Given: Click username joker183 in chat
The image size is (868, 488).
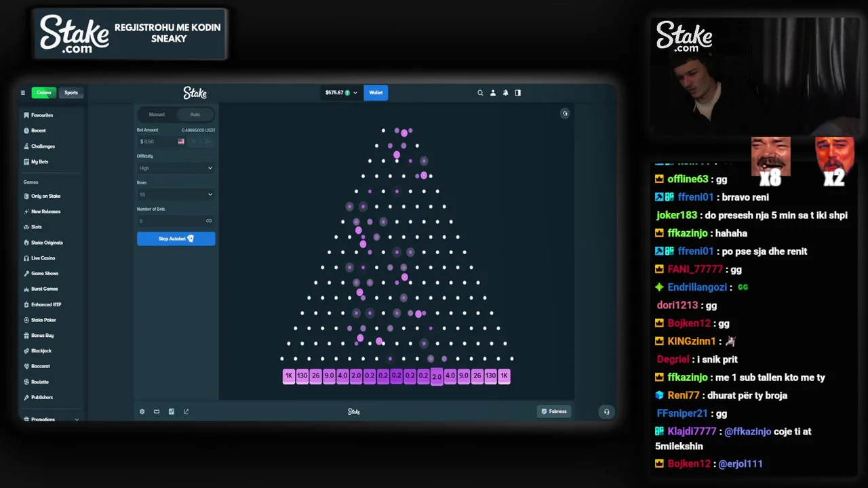Looking at the screenshot, I should (x=676, y=215).
